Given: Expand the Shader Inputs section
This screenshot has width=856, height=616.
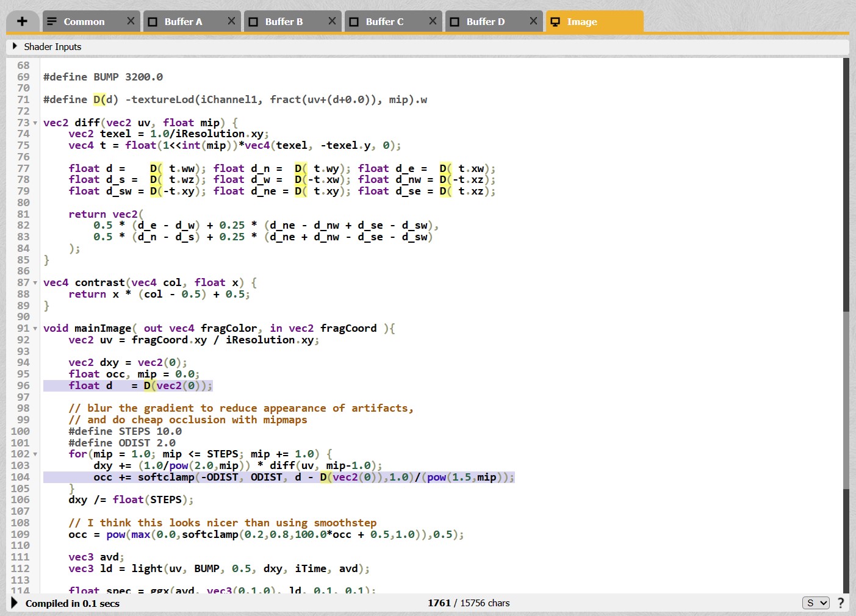Looking at the screenshot, I should pyautogui.click(x=15, y=46).
